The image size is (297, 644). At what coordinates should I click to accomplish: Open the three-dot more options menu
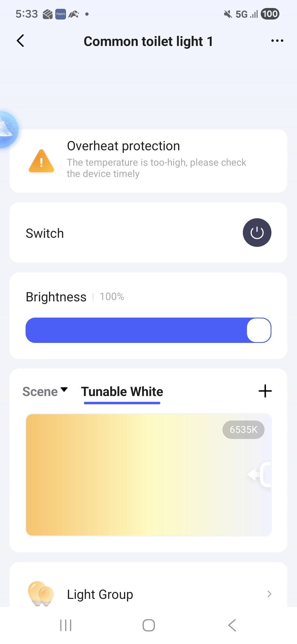[277, 41]
